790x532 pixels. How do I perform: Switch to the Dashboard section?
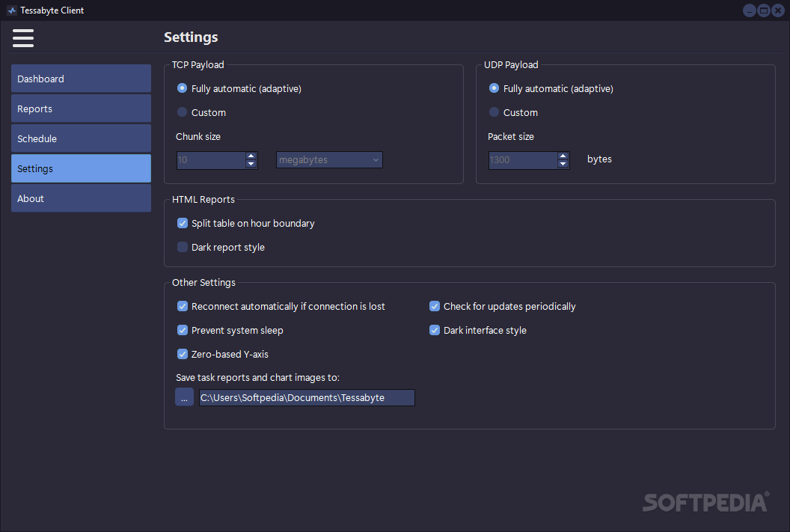[81, 78]
